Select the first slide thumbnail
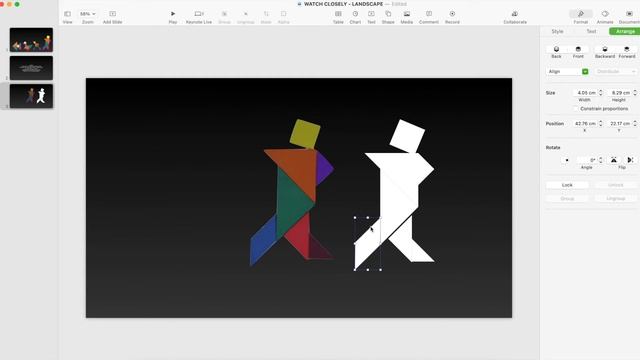Screen dimensions: 640x360 click(31, 40)
